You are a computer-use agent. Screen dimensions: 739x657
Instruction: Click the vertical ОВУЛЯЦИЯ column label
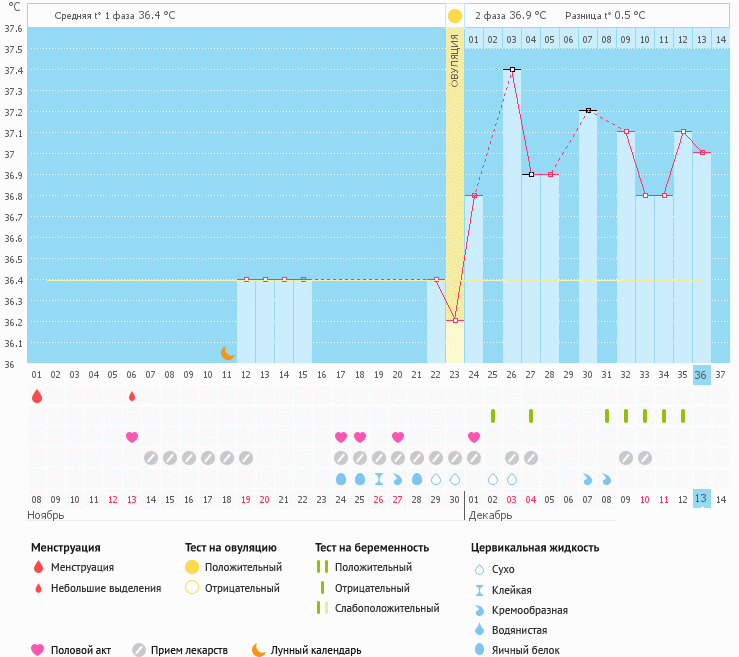455,61
